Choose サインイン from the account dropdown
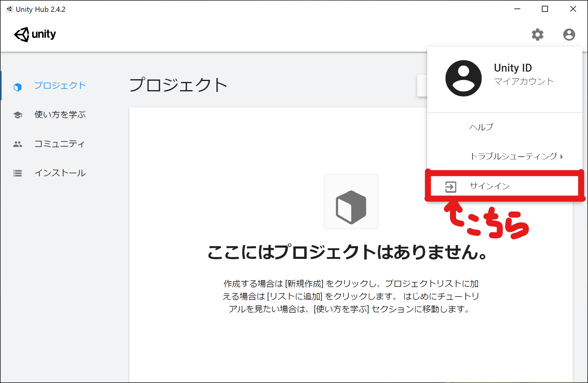The width and height of the screenshot is (588, 383). pos(489,187)
